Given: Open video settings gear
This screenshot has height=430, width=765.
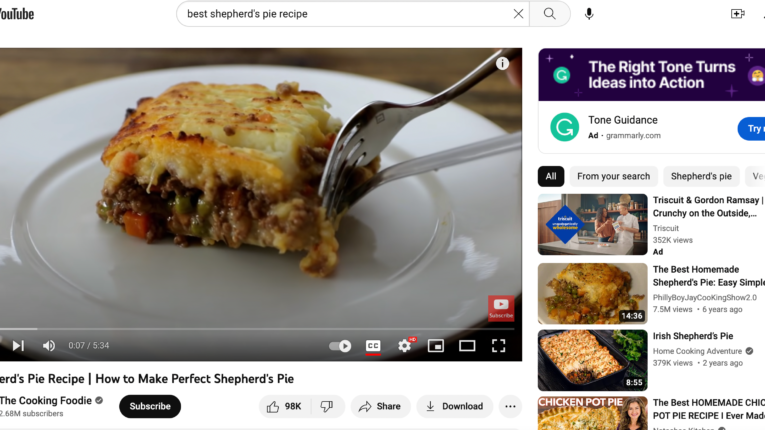Looking at the screenshot, I should pos(405,346).
